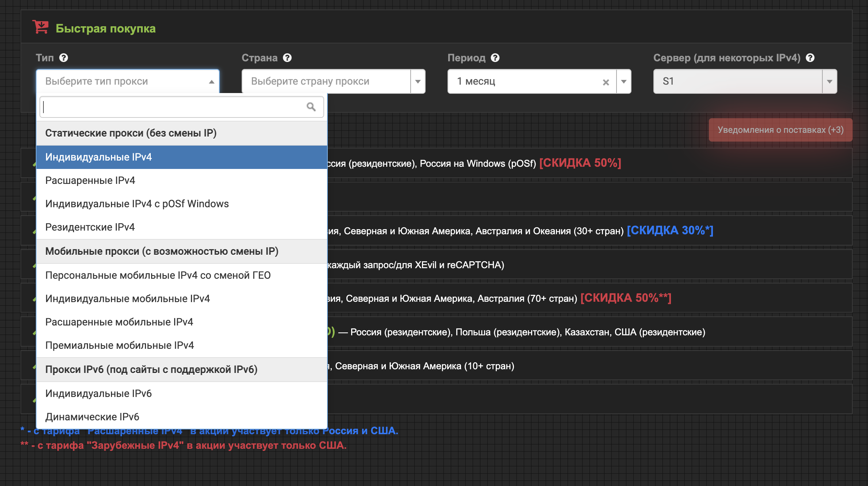Collapse the proxy type dropdown
Viewport: 868px width, 486px height.
pos(211,81)
